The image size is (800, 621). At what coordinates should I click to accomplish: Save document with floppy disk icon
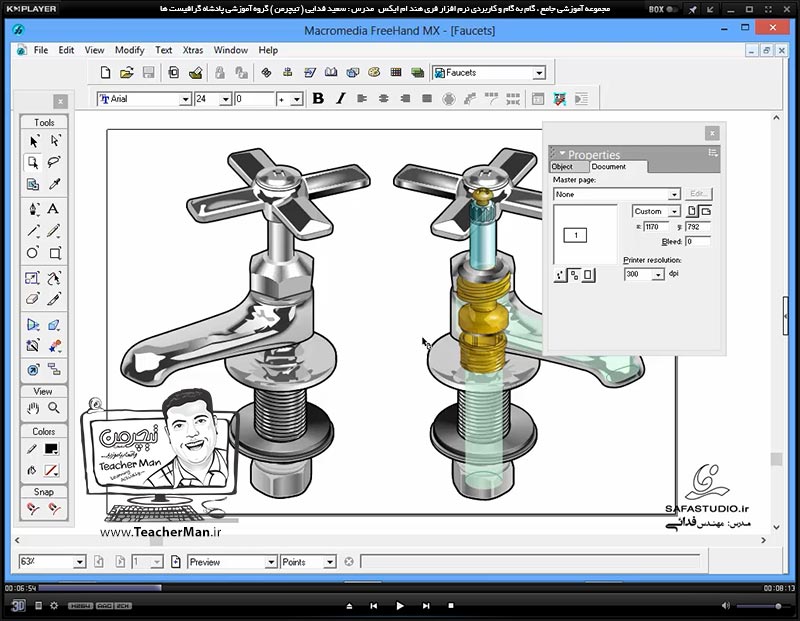[x=148, y=72]
